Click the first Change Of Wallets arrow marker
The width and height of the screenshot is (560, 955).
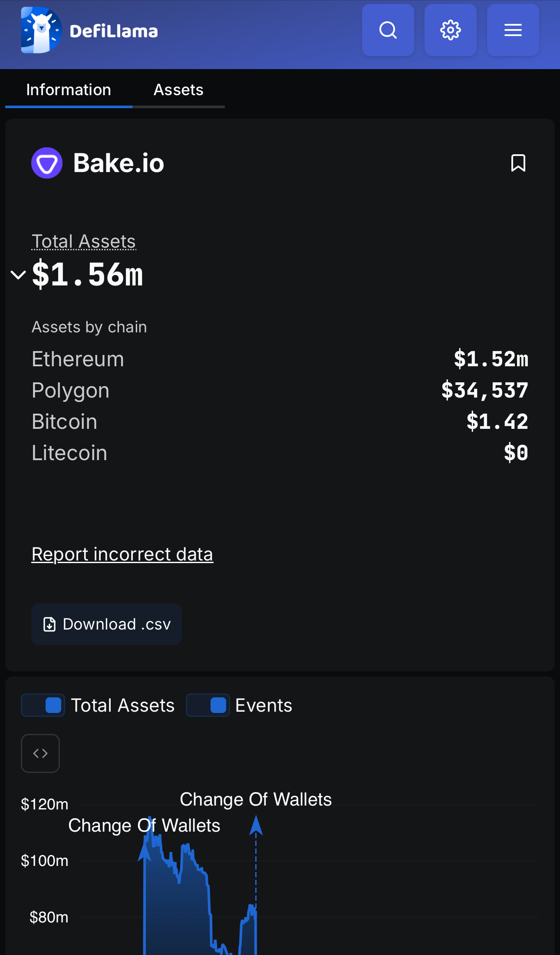tap(145, 851)
